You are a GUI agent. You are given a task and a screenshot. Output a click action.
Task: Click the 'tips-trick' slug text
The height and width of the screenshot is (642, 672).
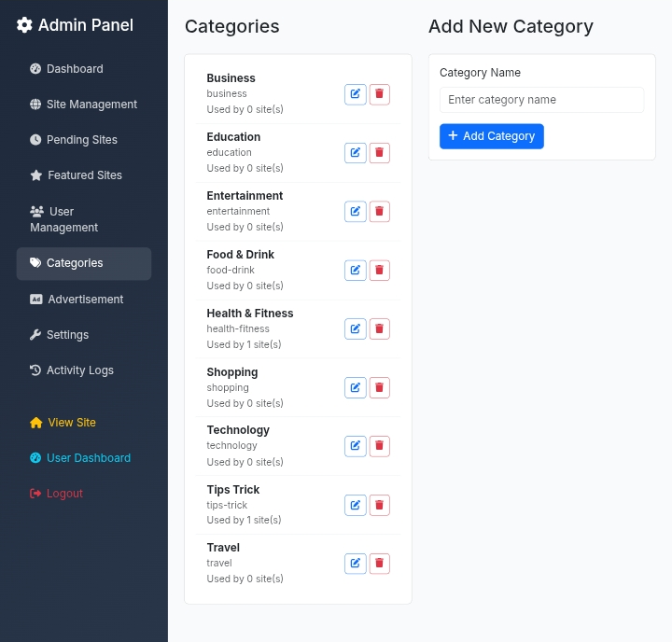(227, 505)
